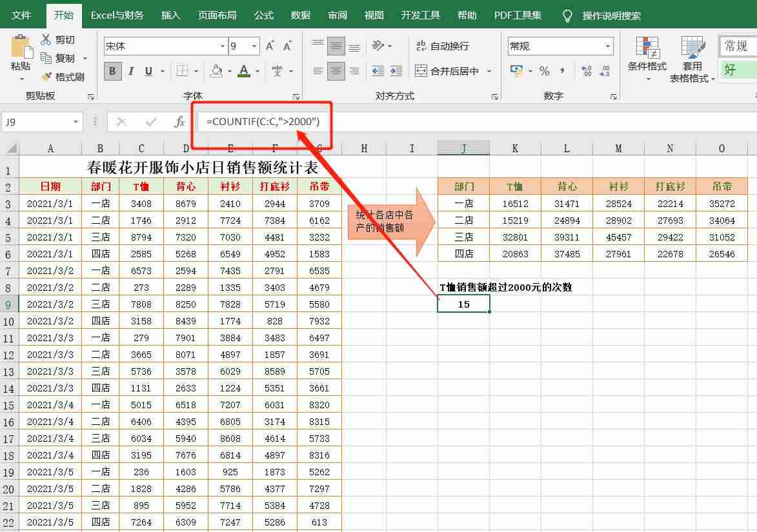Expand the paste options arrow
This screenshot has width=757, height=532.
pyautogui.click(x=21, y=79)
